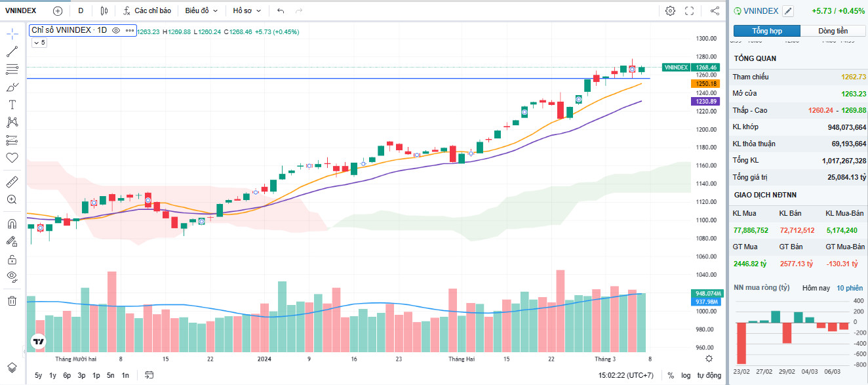Screen dimensions: 868x385
Task: Expand the Biểu đồ dropdown
Action: [x=201, y=10]
